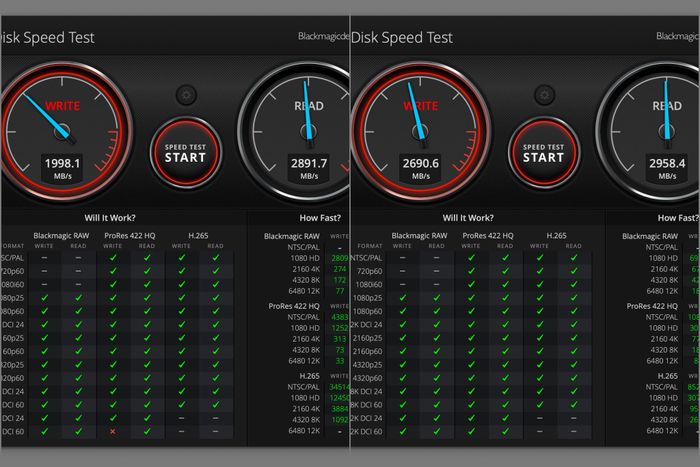Select the 2958.4 MB/s read value
Image resolution: width=700 pixels, height=467 pixels.
[x=667, y=163]
